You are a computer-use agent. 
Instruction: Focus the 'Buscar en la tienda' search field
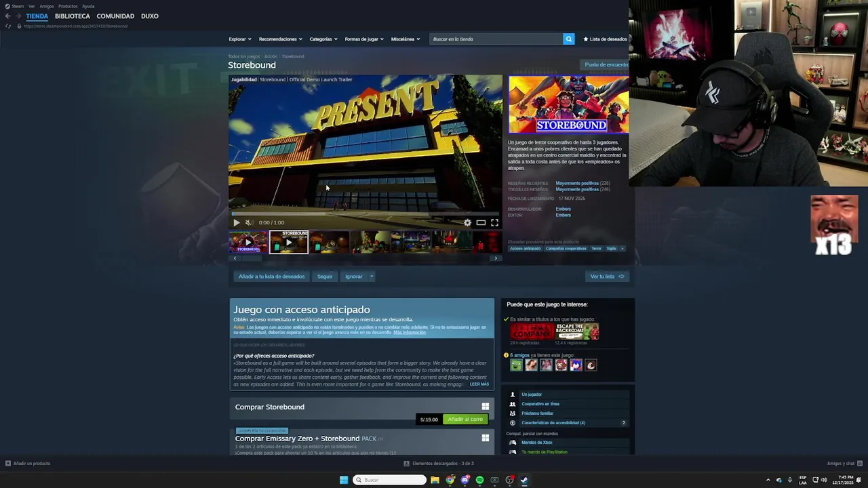click(496, 39)
